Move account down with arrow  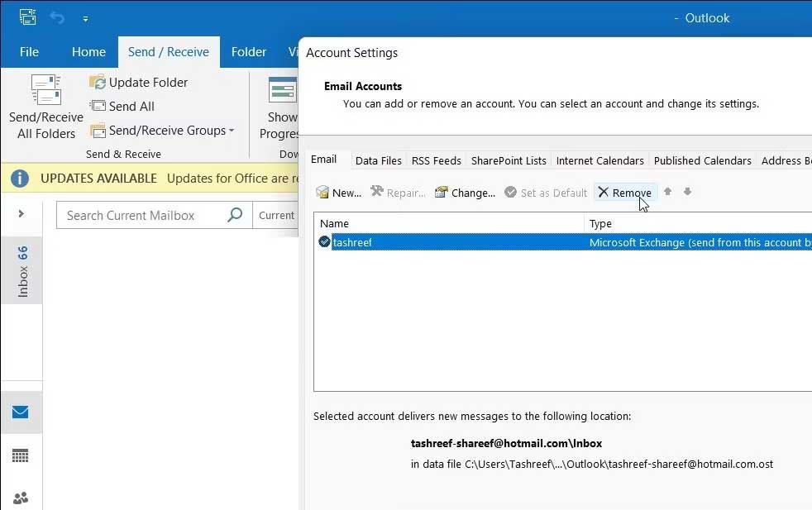687,192
